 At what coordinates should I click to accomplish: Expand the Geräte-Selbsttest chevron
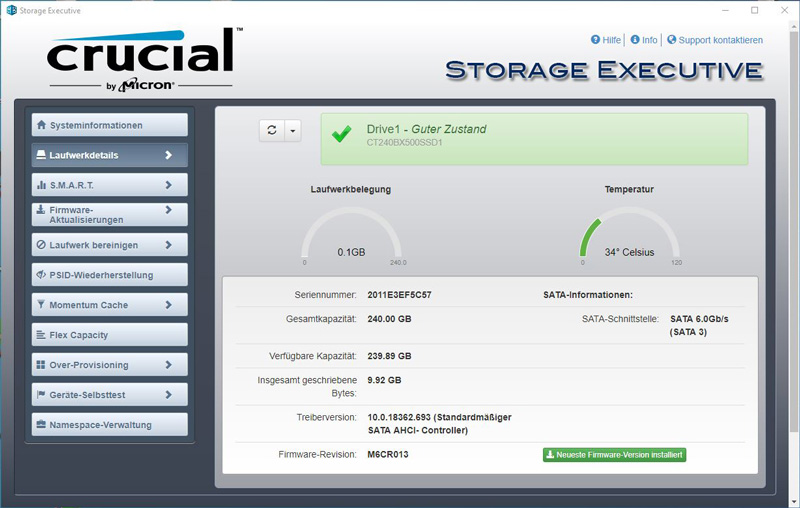click(x=168, y=394)
